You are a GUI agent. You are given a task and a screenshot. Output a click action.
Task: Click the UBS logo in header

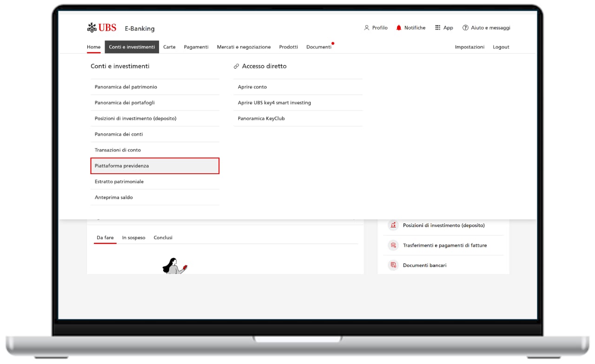(x=102, y=28)
